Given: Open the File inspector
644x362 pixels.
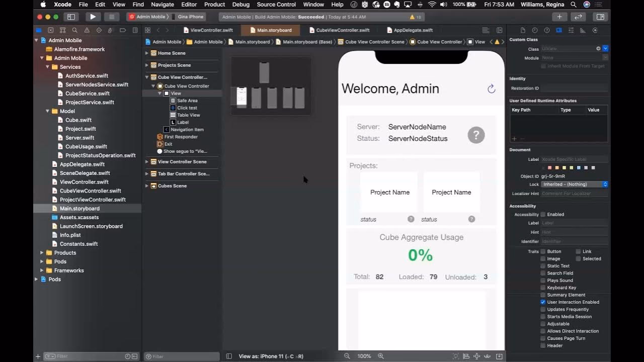Looking at the screenshot, I should [524, 30].
